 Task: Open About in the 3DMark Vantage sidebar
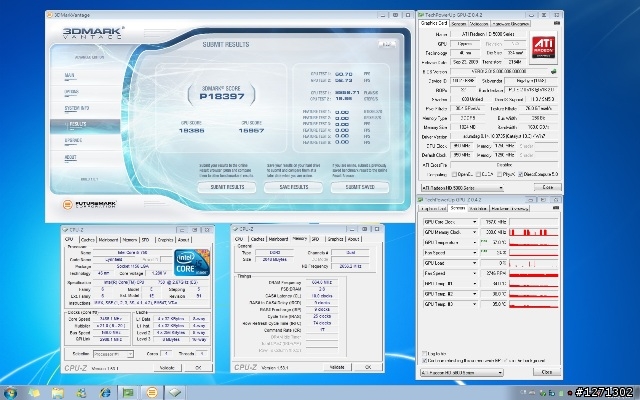[x=70, y=158]
